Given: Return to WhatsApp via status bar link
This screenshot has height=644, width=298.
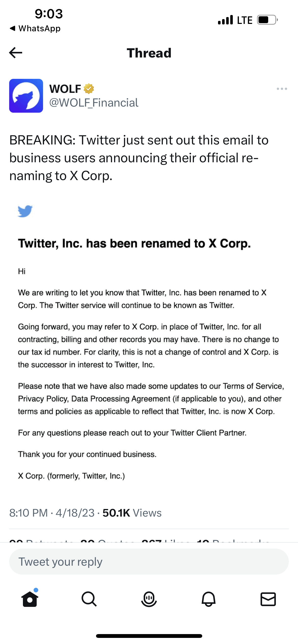Looking at the screenshot, I should (35, 28).
